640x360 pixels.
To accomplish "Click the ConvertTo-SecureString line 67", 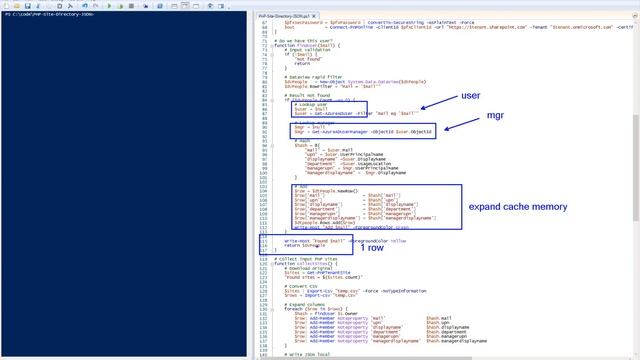I will (x=380, y=22).
